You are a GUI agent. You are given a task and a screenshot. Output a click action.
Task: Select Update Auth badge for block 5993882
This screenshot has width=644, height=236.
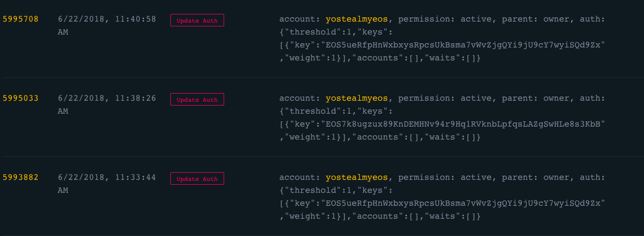pos(197,178)
